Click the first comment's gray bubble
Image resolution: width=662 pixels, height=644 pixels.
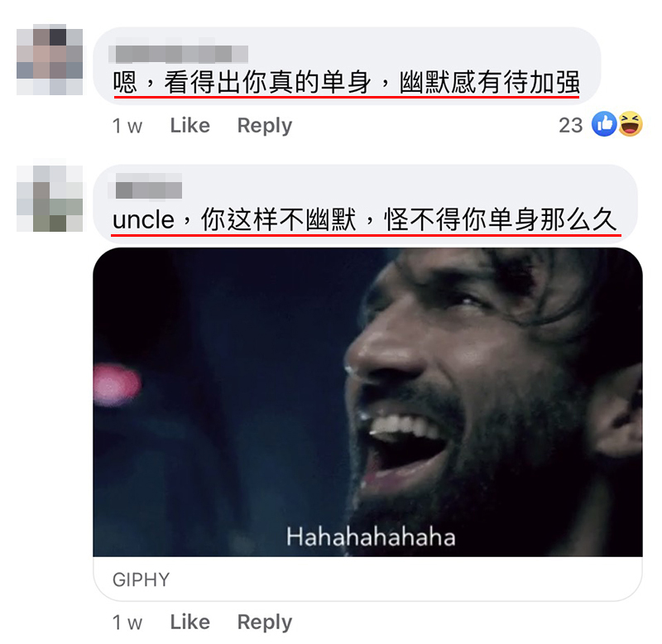(x=347, y=65)
